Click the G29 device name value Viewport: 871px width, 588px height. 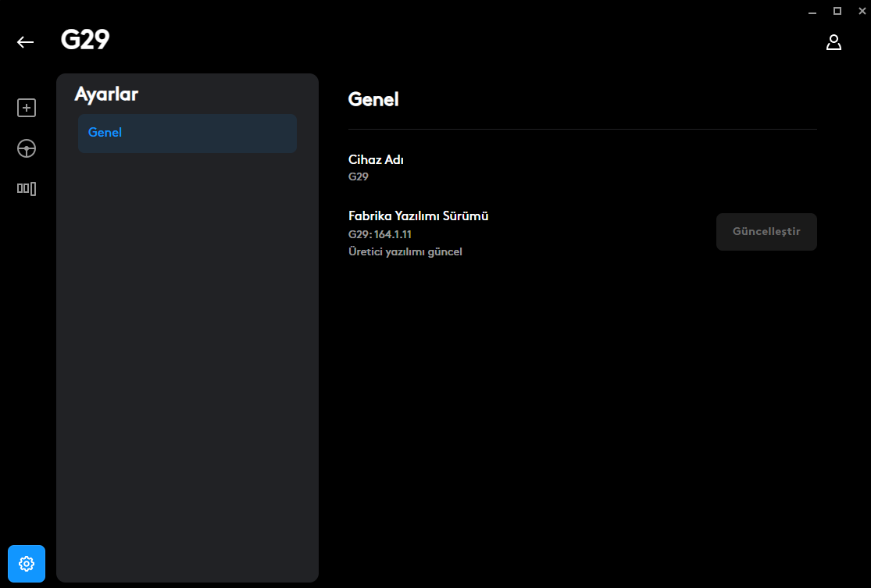point(359,176)
